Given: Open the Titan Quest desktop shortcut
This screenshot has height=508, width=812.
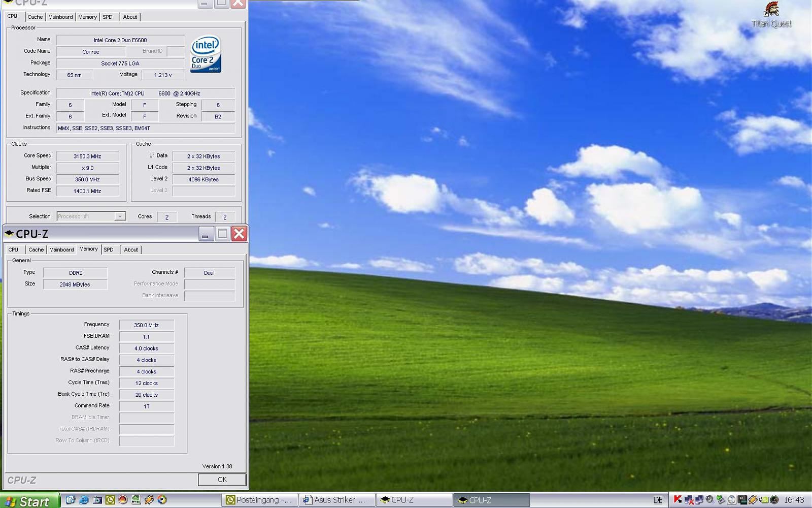Looking at the screenshot, I should click(x=771, y=15).
